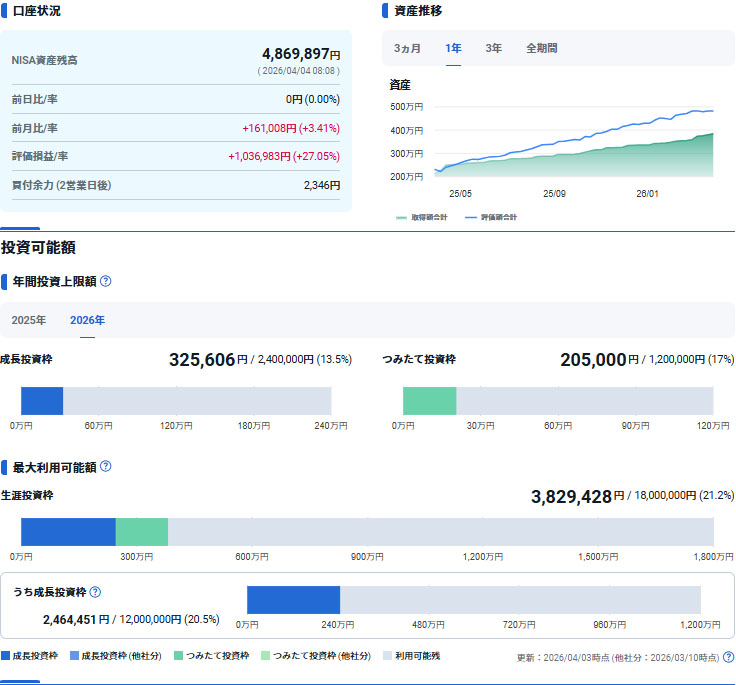Toggle 取得額合計 legend in asset chart
736x685 pixels.
[422, 217]
